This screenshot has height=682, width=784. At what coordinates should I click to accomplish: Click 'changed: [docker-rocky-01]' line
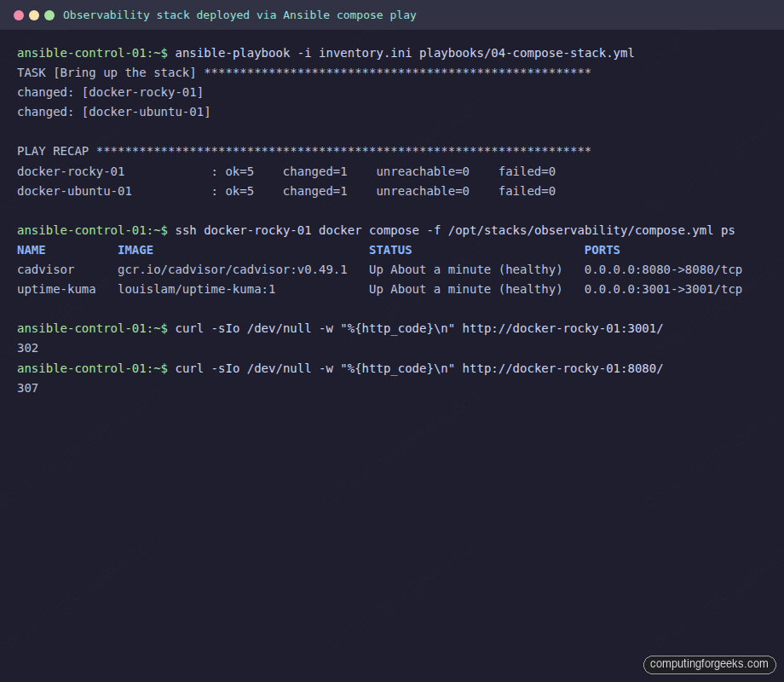point(110,93)
